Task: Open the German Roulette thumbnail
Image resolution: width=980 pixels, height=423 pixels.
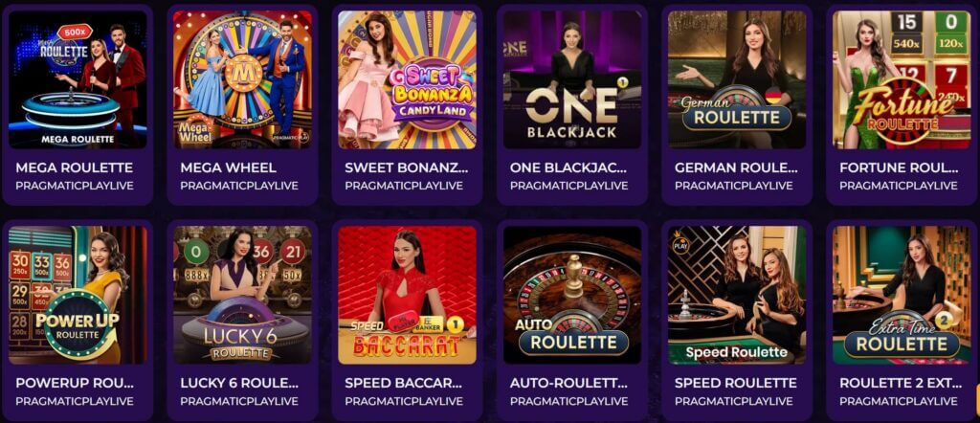Action: [737, 79]
